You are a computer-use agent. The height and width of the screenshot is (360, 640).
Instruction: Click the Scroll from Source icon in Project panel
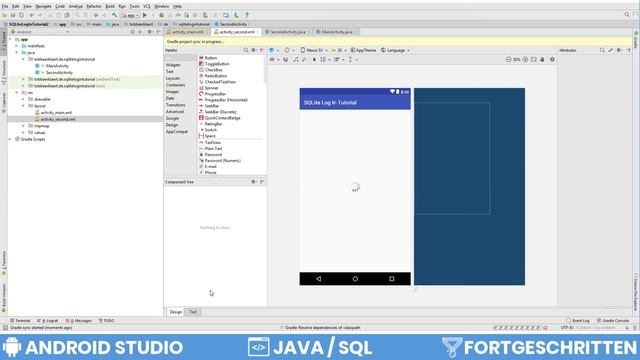point(133,31)
